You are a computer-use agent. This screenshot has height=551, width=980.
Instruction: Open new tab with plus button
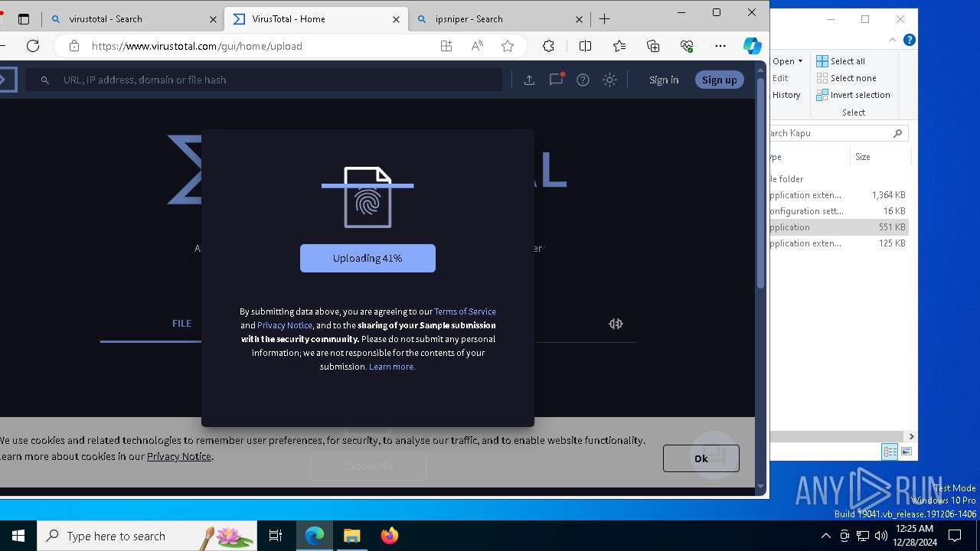[x=605, y=19]
